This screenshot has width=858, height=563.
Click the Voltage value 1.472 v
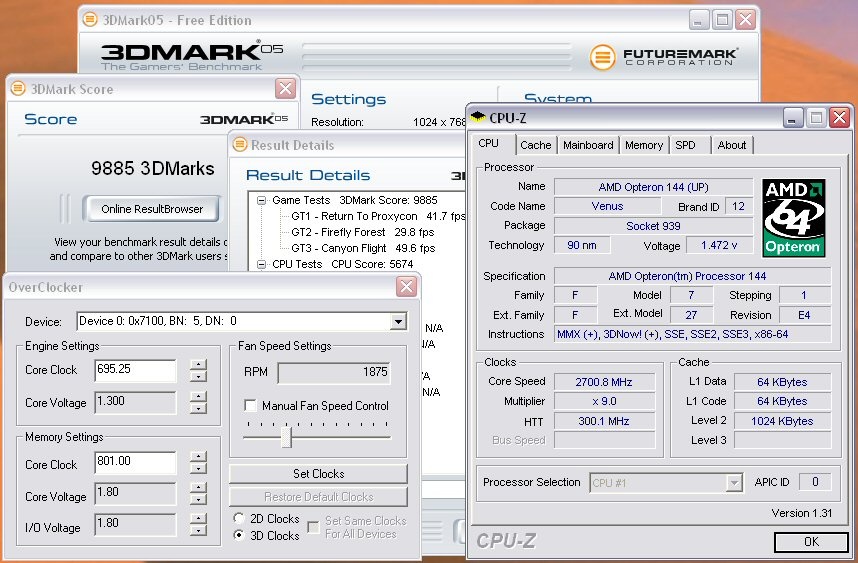pos(719,245)
